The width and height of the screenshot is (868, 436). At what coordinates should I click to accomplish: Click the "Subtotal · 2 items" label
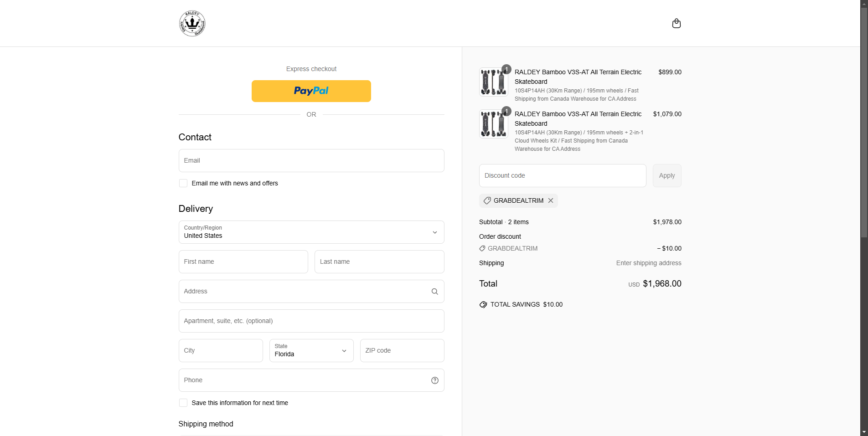pyautogui.click(x=504, y=222)
